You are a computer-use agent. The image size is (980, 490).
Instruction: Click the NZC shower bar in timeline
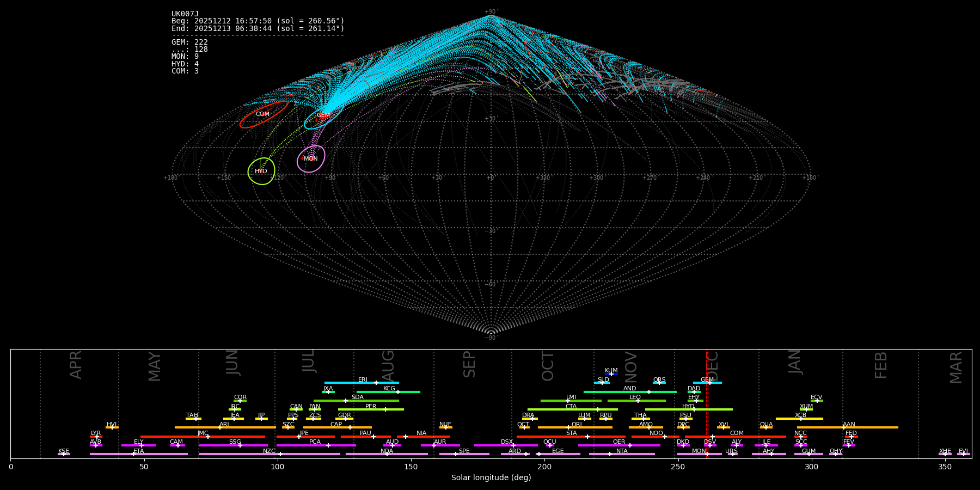click(269, 454)
